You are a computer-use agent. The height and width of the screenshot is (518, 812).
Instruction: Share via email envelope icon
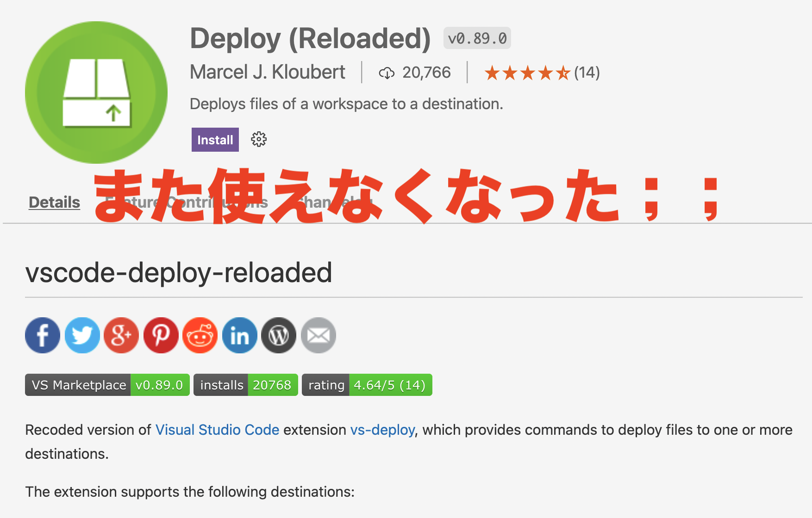[319, 335]
